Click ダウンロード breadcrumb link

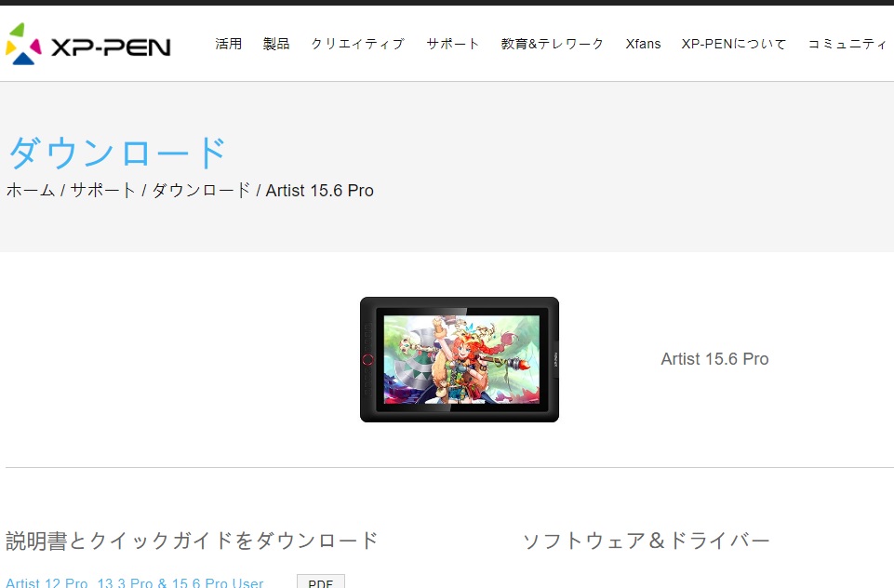pos(201,190)
